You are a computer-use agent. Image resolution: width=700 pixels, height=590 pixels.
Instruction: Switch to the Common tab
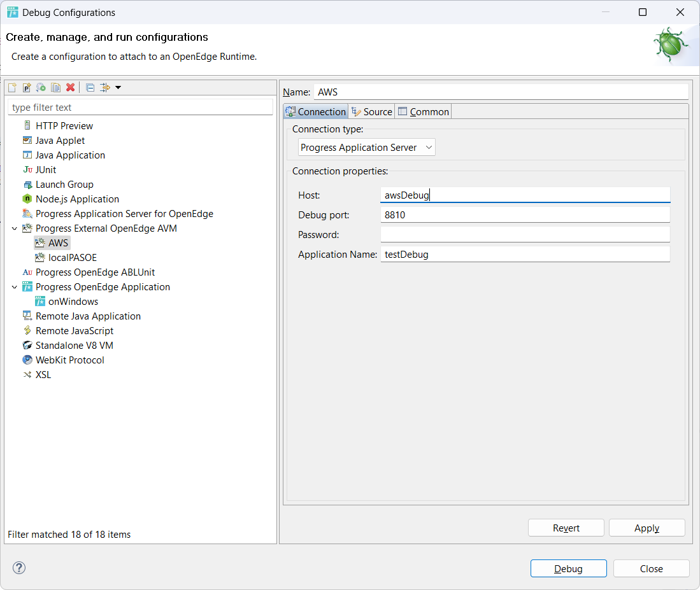point(423,111)
